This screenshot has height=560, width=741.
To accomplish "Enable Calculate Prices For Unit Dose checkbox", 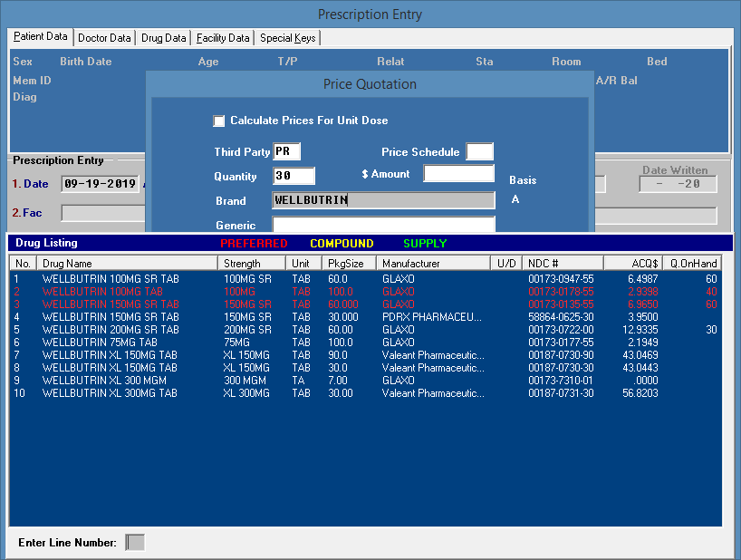I will (x=218, y=121).
